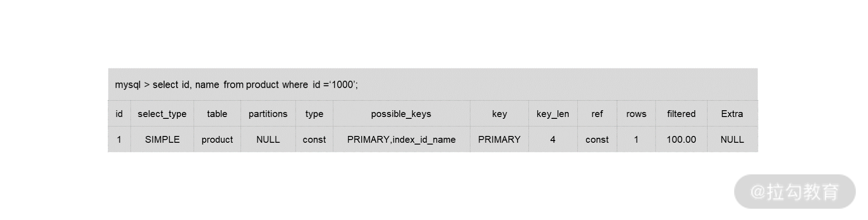The image size is (868, 220).
Task: Click the ref column header
Action: (x=597, y=114)
